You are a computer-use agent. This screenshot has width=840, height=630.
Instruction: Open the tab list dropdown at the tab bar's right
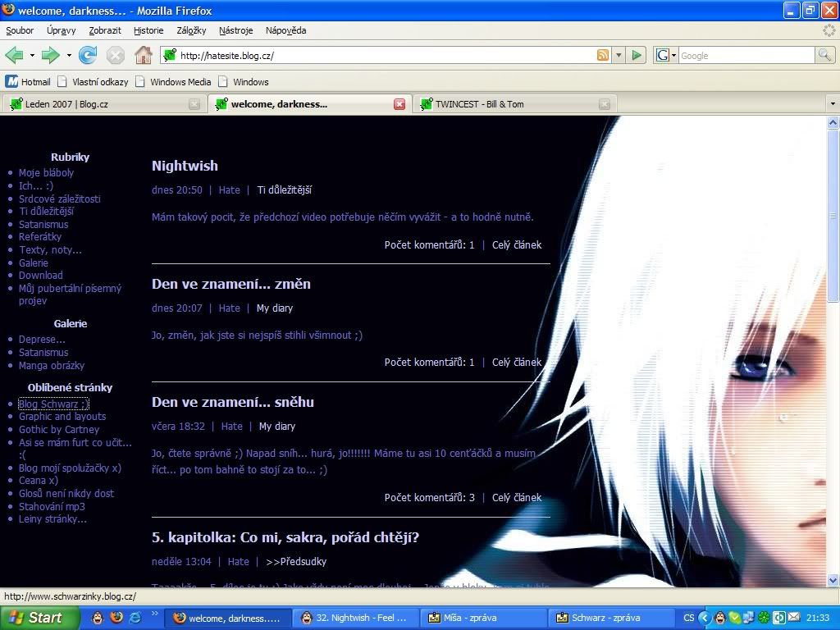(832, 103)
